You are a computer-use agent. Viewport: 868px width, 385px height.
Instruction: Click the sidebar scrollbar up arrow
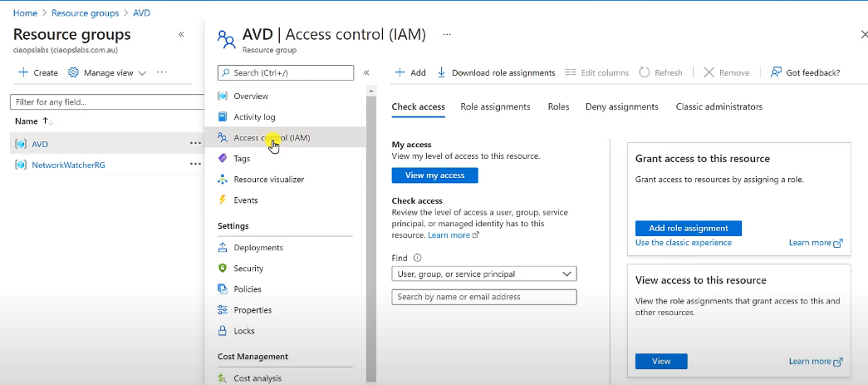pyautogui.click(x=371, y=90)
